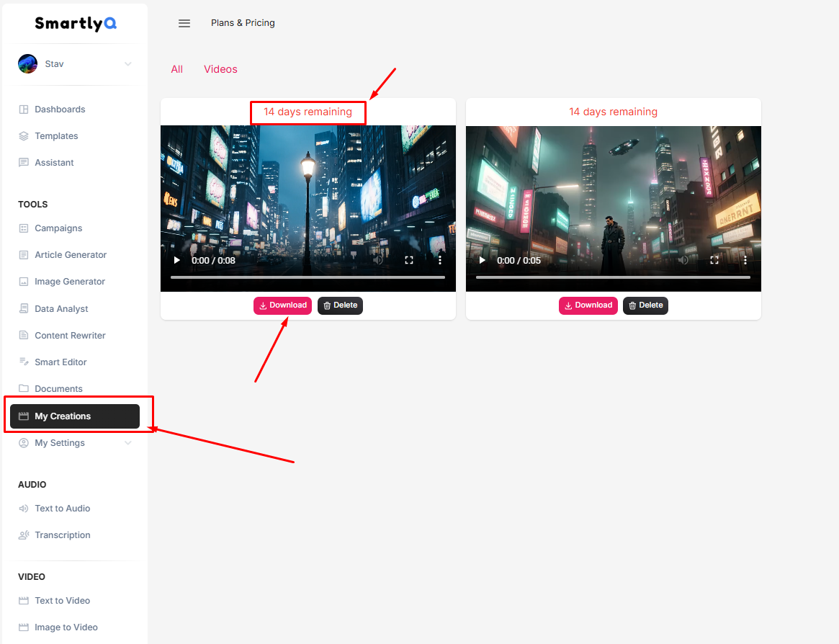Open more options on the 0:05 video
This screenshot has height=644, width=839.
pos(745,260)
